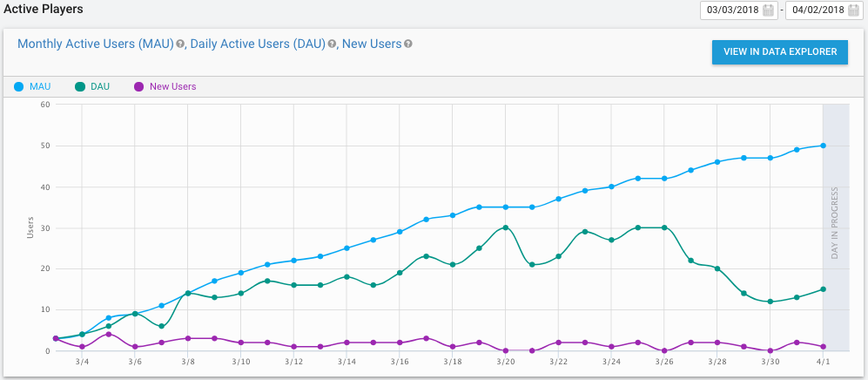Open Monthly Active Users (MAU) title link
The width and height of the screenshot is (868, 380).
click(x=95, y=44)
